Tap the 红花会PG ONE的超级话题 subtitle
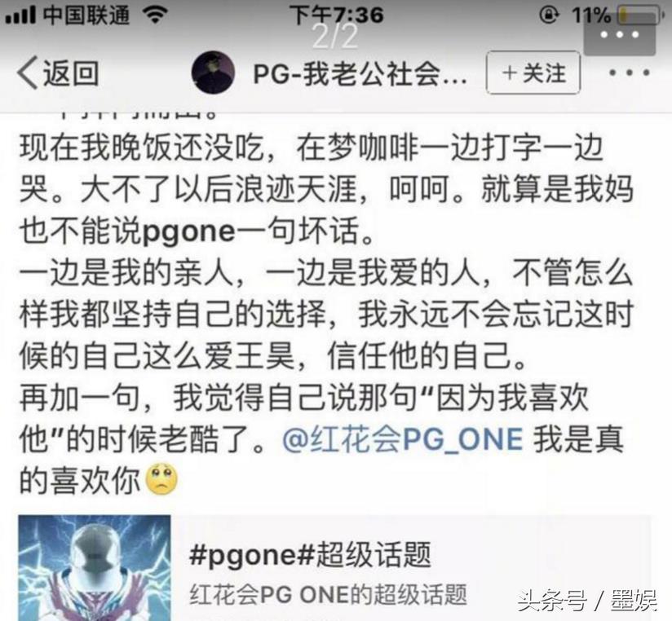This screenshot has width=672, height=621. (x=328, y=594)
